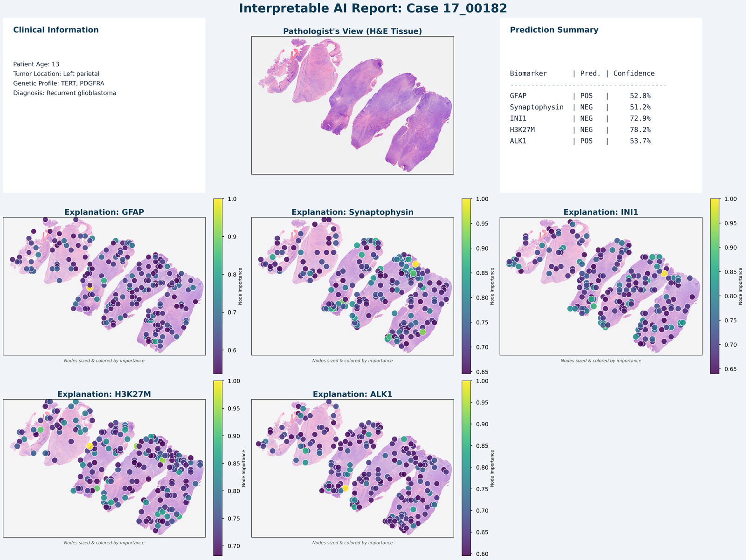Click the 72.9% confidence value
Screen dimensions: 746x560
click(640, 118)
